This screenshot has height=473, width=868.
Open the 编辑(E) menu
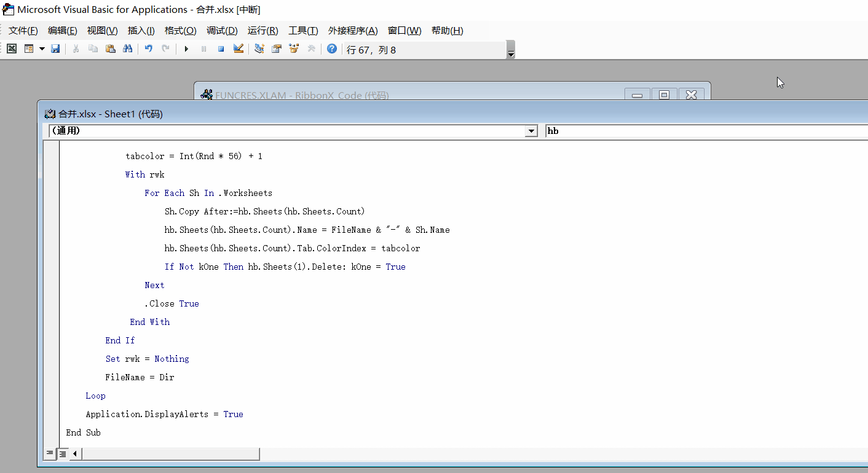click(63, 31)
